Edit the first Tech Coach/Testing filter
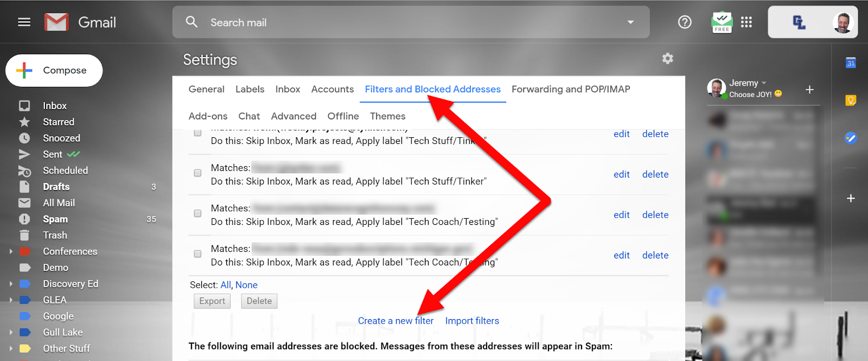 point(622,214)
